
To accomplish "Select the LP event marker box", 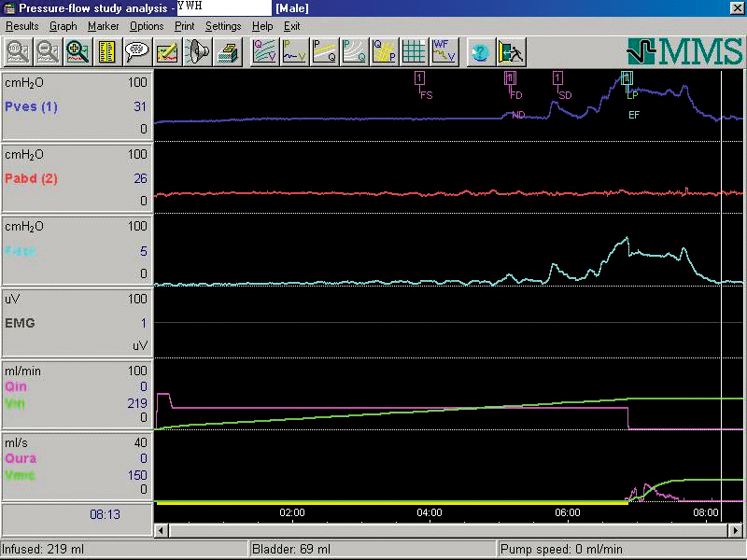I will pos(627,77).
